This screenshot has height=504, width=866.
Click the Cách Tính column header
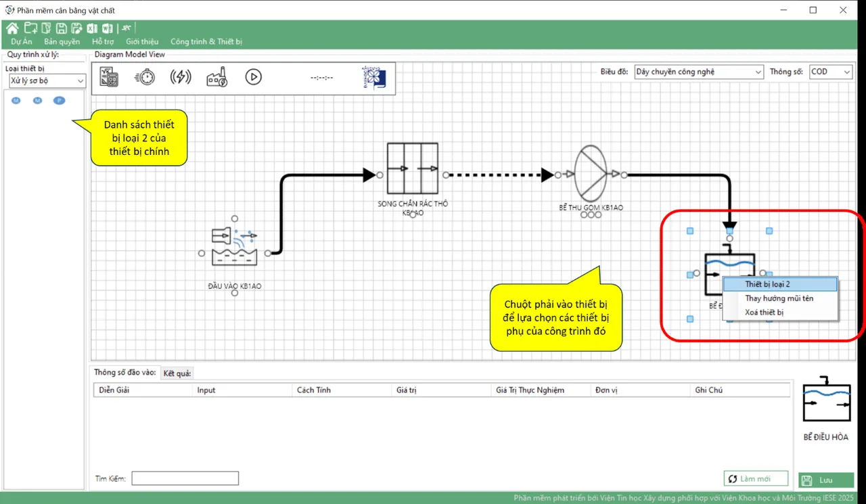click(x=341, y=390)
